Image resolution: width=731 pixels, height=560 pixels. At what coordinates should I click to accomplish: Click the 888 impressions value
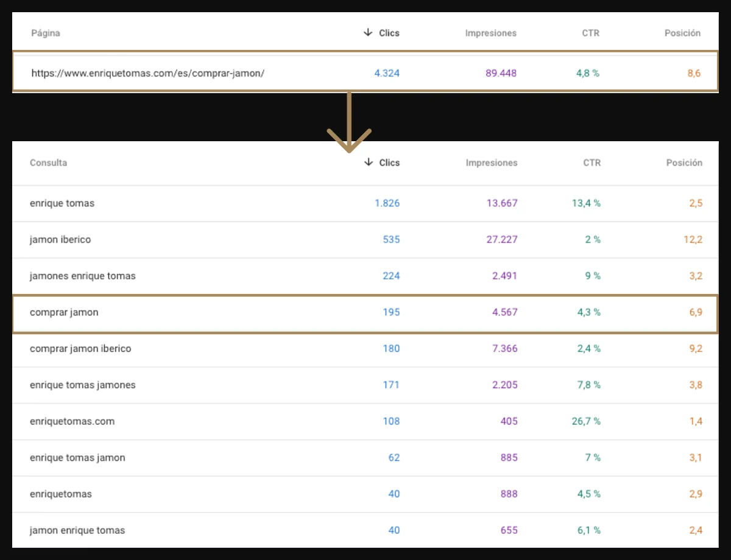(x=509, y=494)
